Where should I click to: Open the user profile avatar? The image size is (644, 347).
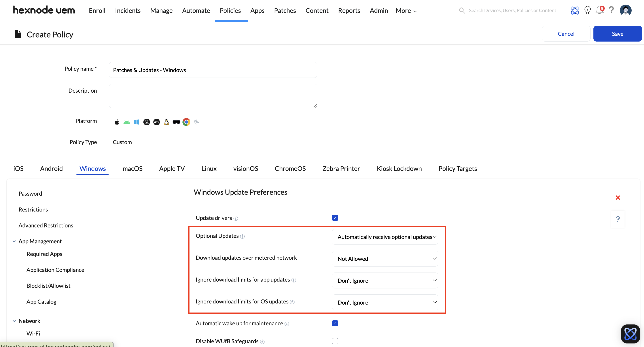pyautogui.click(x=625, y=11)
